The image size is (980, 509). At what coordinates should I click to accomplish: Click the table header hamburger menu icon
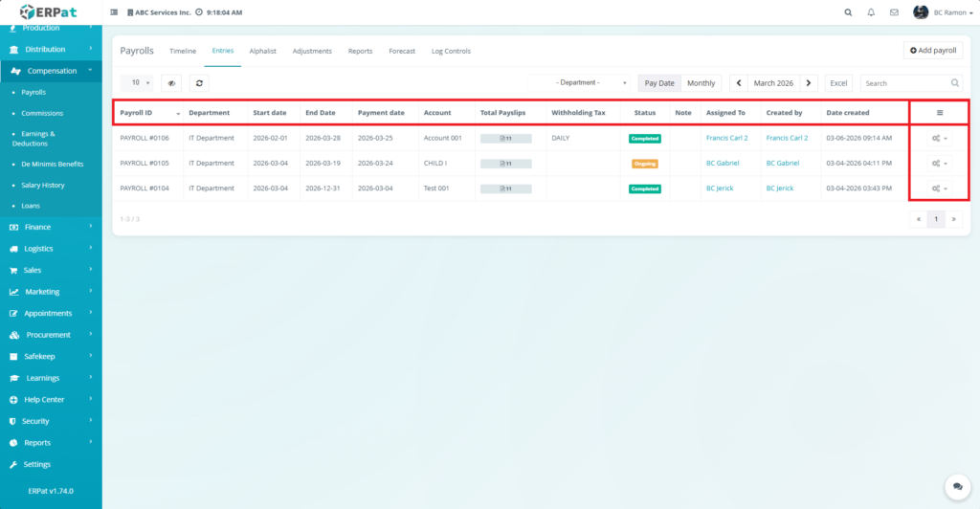coord(939,113)
